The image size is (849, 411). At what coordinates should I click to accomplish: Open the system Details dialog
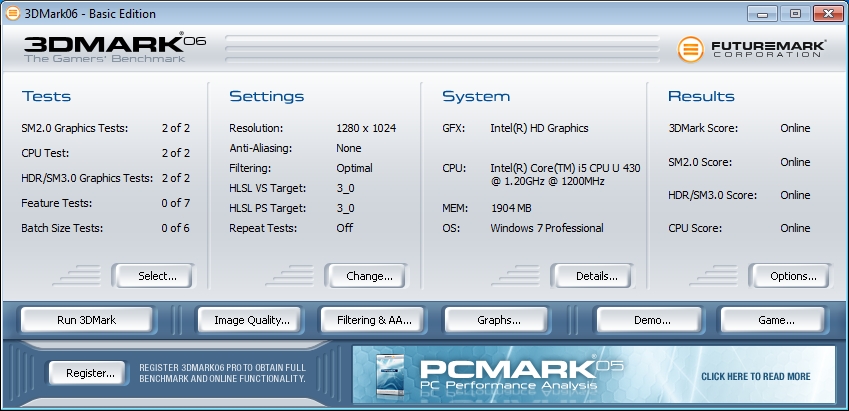592,276
